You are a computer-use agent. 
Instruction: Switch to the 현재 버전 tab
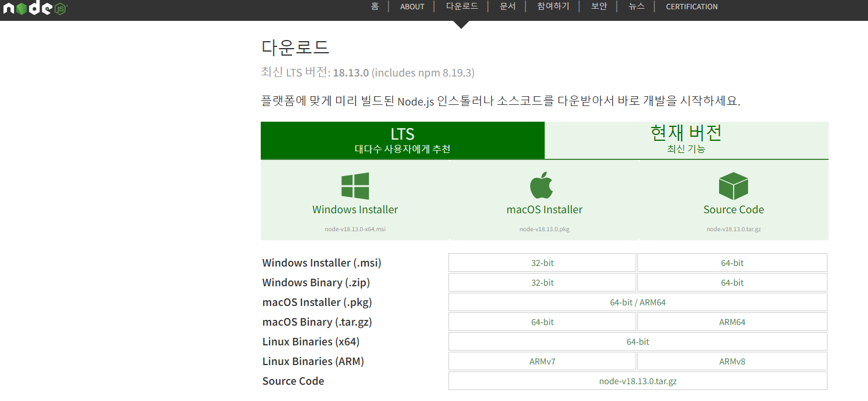tap(687, 140)
